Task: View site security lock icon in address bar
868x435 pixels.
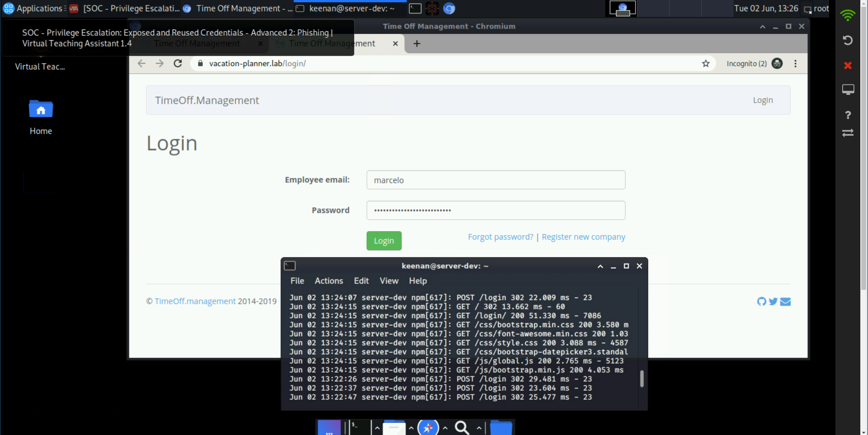Action: click(x=200, y=63)
